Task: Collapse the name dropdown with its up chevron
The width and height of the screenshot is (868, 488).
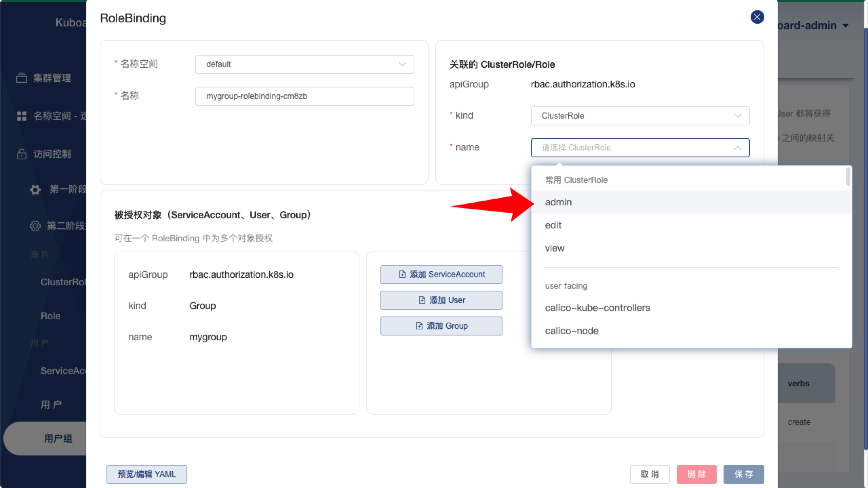Action: pyautogui.click(x=738, y=148)
